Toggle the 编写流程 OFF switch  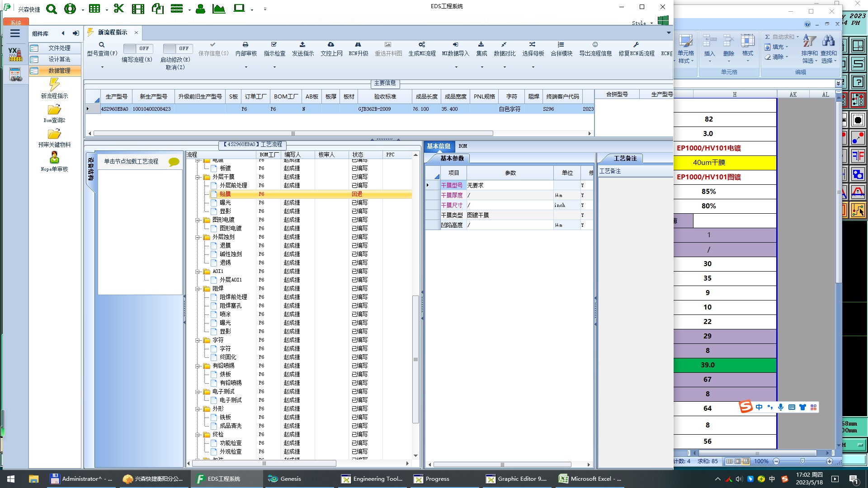(137, 48)
